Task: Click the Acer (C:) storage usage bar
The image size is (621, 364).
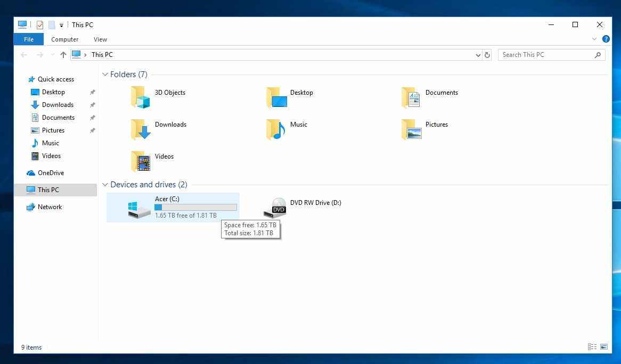Action: [195, 207]
